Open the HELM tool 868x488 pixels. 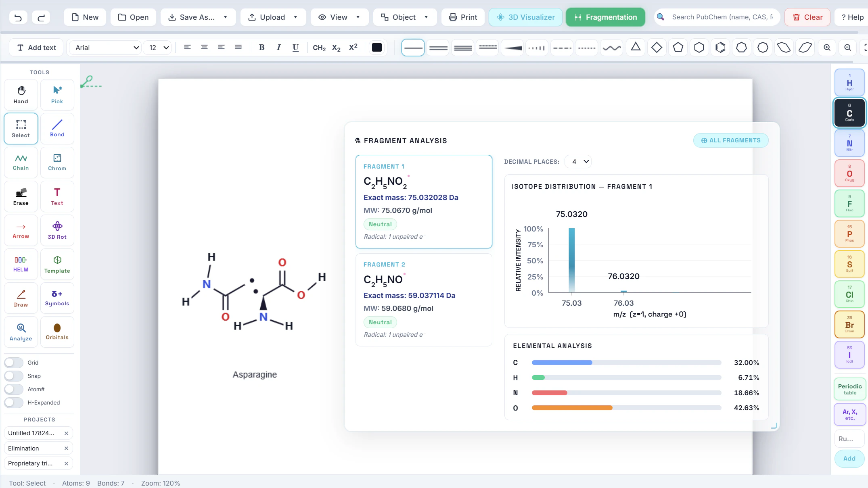click(x=21, y=264)
